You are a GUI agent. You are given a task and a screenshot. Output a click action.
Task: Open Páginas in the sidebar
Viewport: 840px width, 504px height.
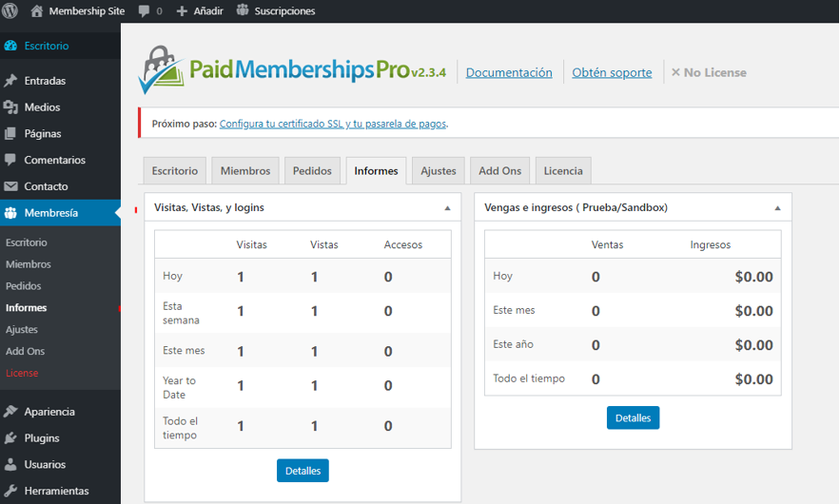click(43, 133)
